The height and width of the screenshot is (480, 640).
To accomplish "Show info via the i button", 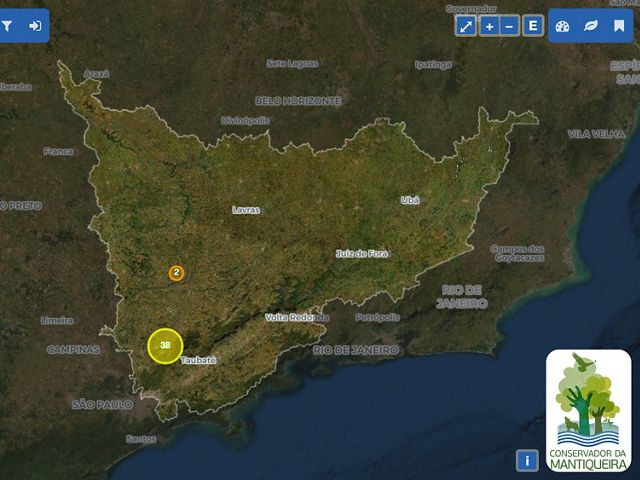I will [x=527, y=460].
